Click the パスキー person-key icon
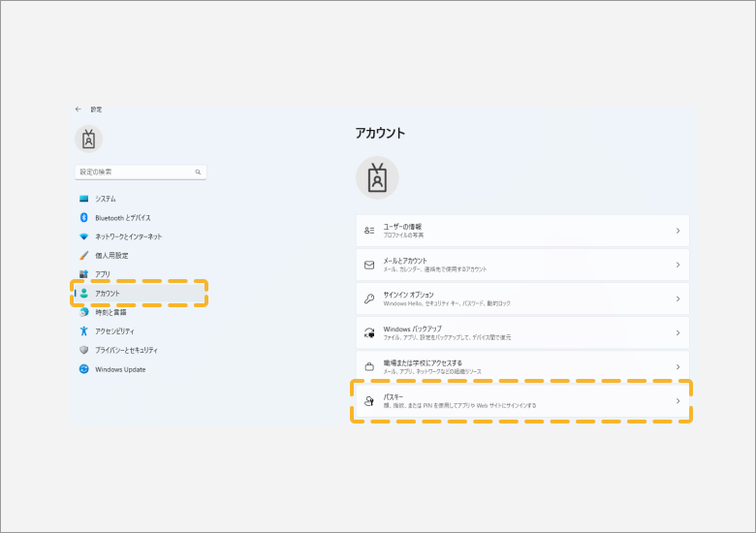The height and width of the screenshot is (533, 756). pyautogui.click(x=369, y=401)
